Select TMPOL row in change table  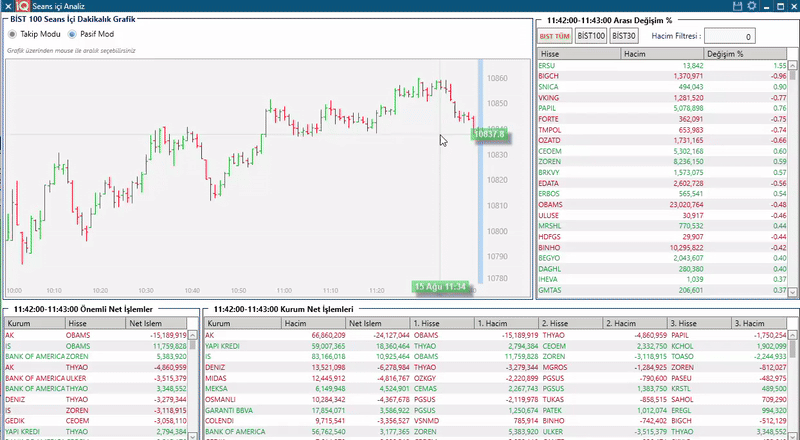click(x=662, y=130)
